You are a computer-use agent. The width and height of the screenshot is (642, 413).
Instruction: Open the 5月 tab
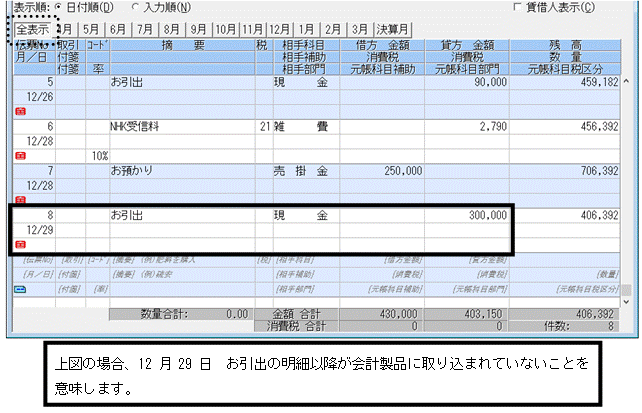coord(91,29)
